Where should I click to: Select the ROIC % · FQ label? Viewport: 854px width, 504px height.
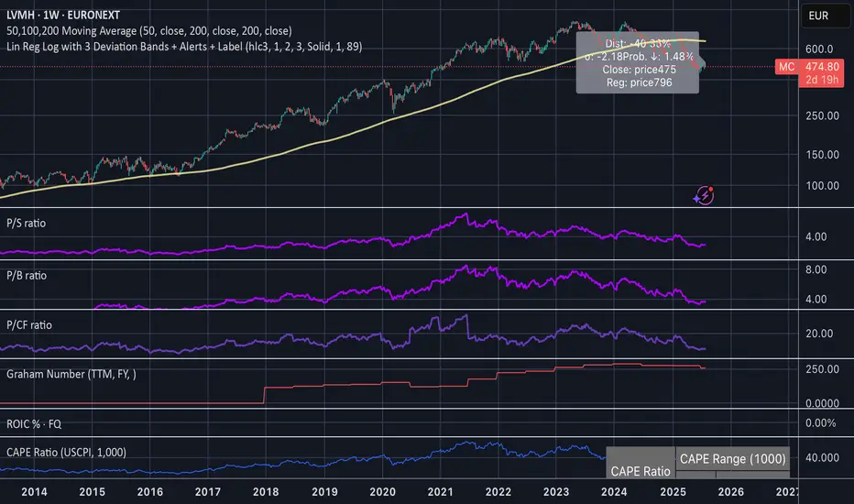coord(34,424)
